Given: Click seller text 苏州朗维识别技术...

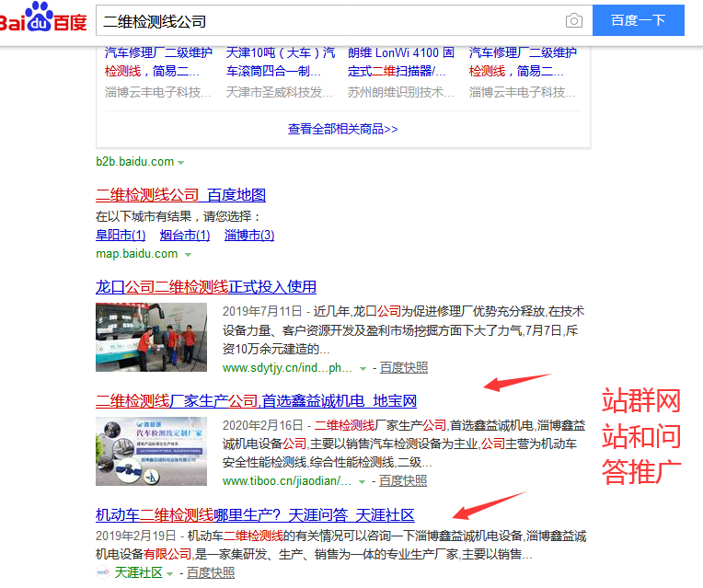Looking at the screenshot, I should click(401, 92).
